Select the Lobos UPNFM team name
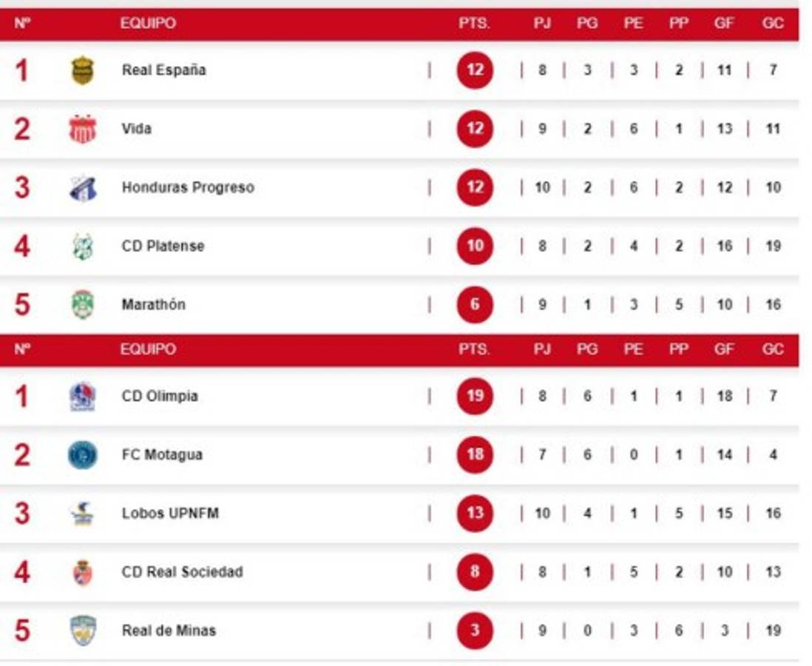Screen dimensions: 812x666 click(170, 514)
